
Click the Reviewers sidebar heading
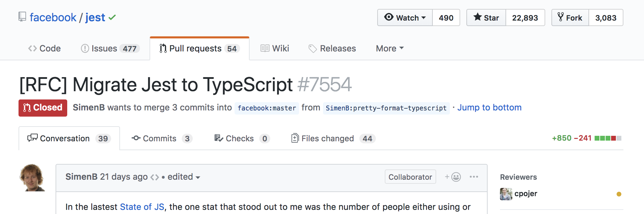[518, 177]
